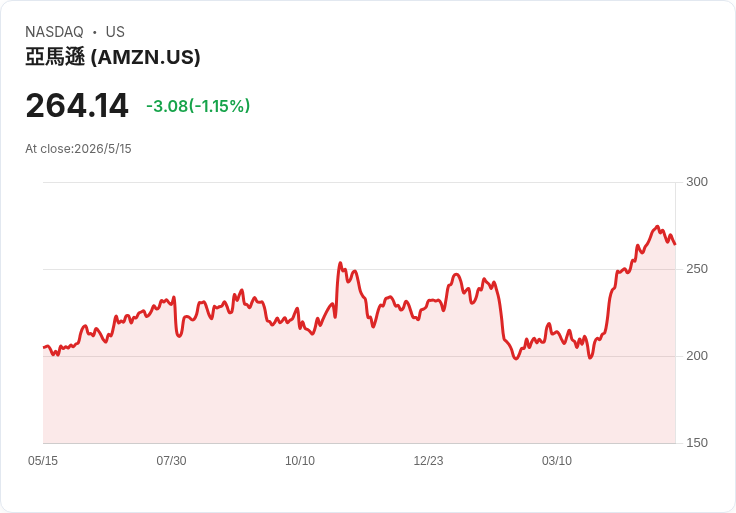
Task: Select the 12/23 date axis label
Action: (428, 461)
